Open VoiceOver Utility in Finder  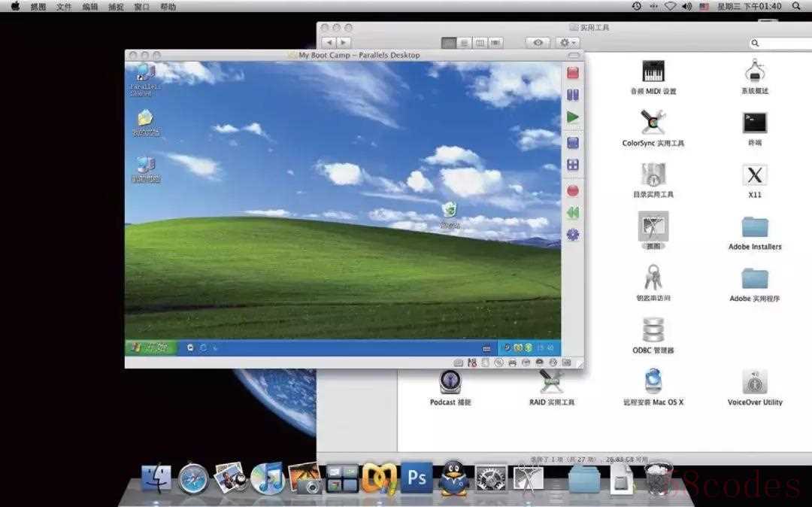point(755,387)
